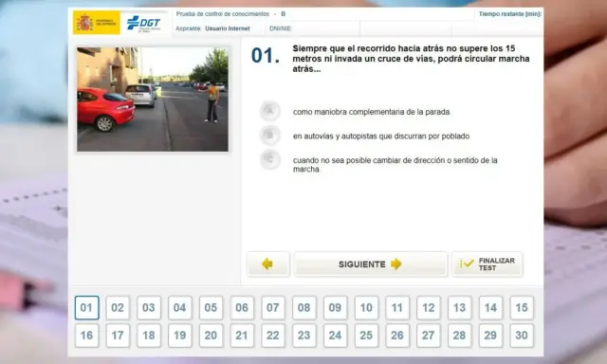Jump to question 03
Screen dimensions: 607x364
coord(149,307)
